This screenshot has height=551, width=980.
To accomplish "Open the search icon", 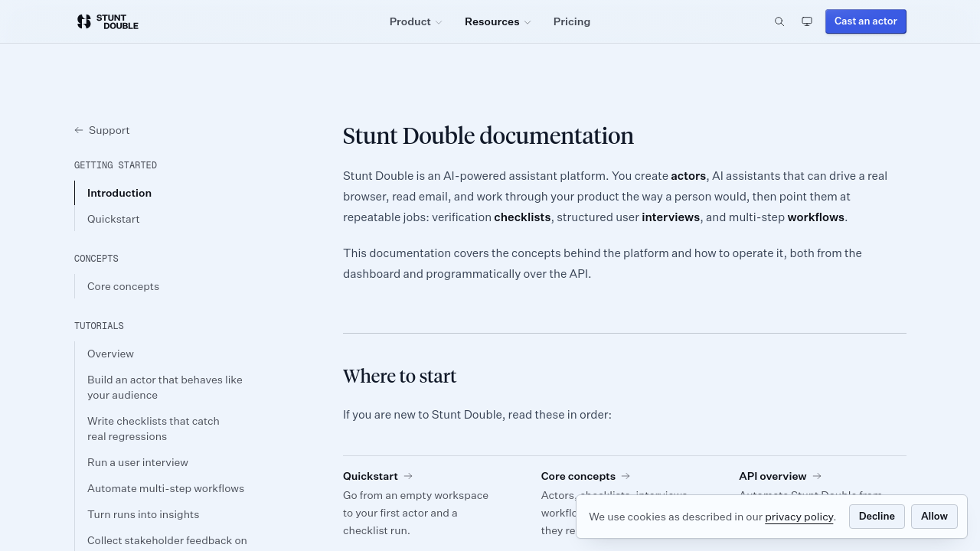I will pyautogui.click(x=779, y=21).
